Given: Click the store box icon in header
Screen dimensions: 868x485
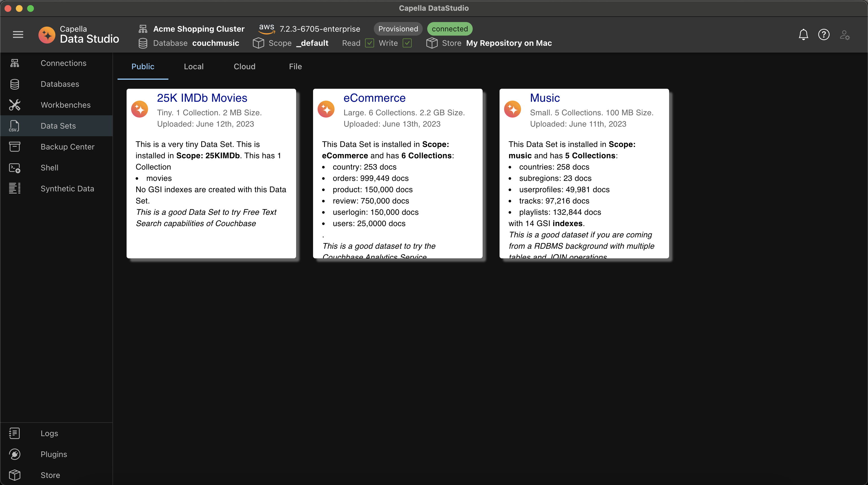Looking at the screenshot, I should (432, 43).
